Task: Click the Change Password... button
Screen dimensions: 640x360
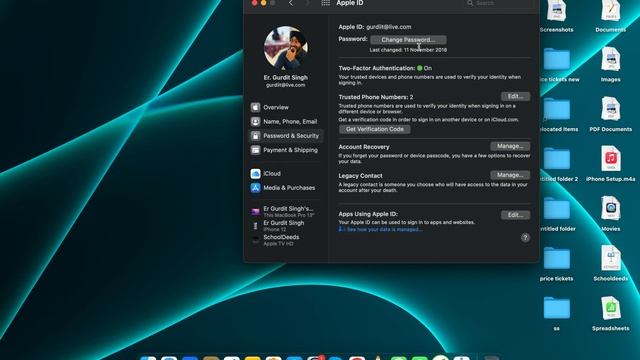Action: pyautogui.click(x=408, y=40)
